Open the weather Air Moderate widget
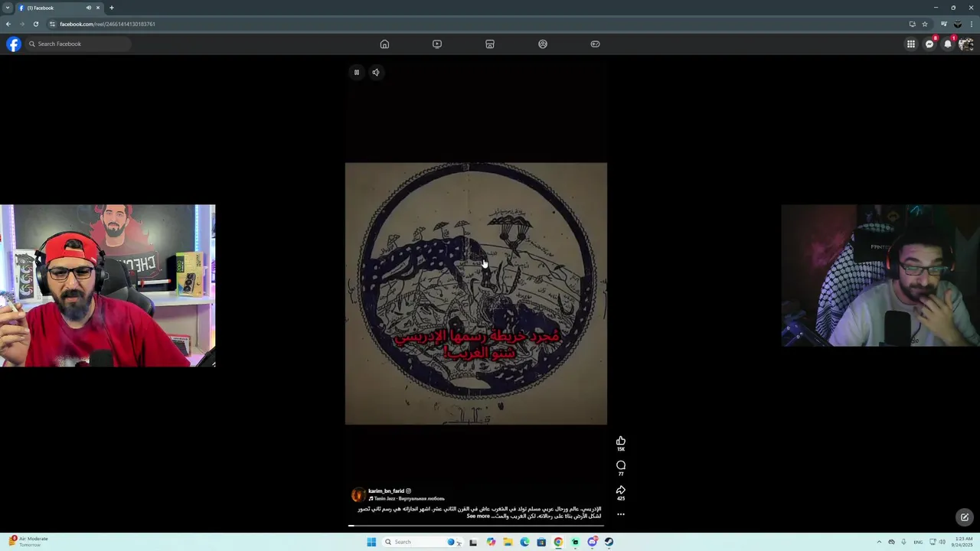The image size is (980, 551). (28, 541)
